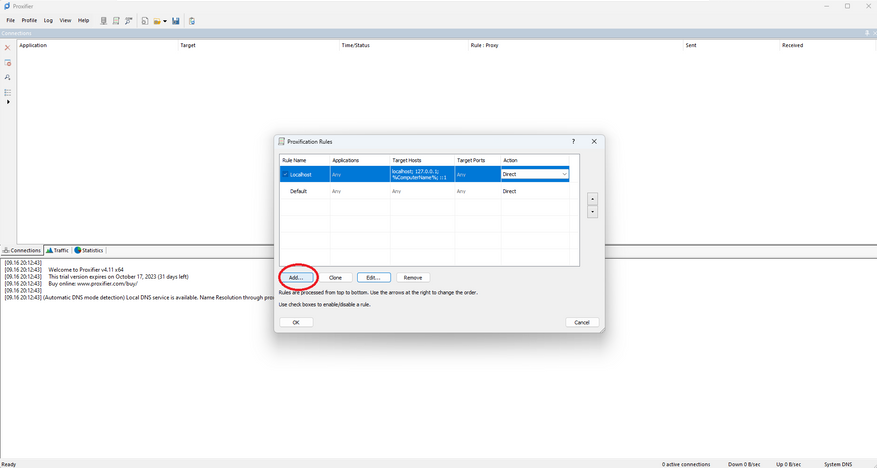Click Default rule's Direct action
The width and height of the screenshot is (877, 468).
509,191
